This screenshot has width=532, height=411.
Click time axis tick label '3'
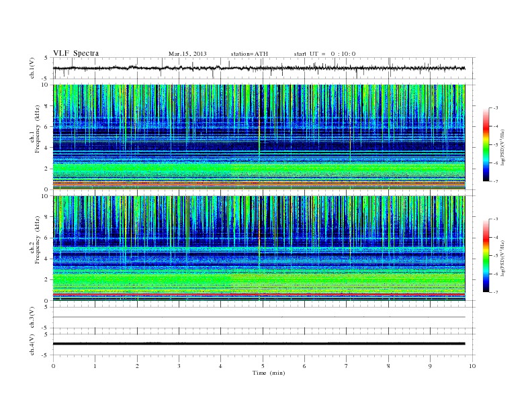179,366
